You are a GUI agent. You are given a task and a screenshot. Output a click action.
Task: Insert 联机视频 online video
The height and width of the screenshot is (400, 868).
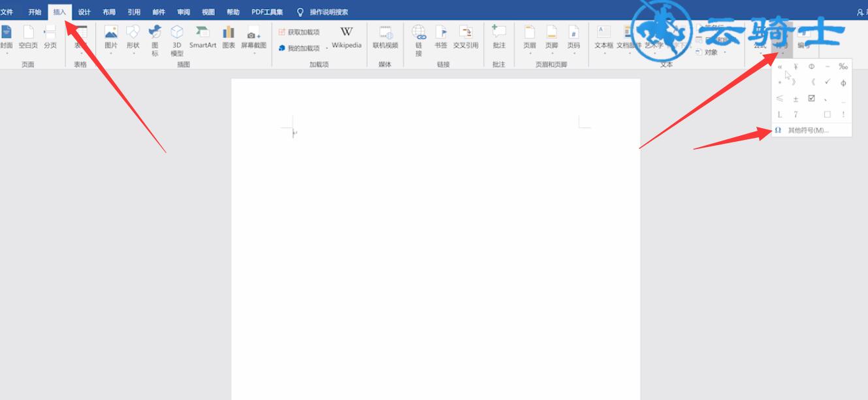click(x=385, y=37)
